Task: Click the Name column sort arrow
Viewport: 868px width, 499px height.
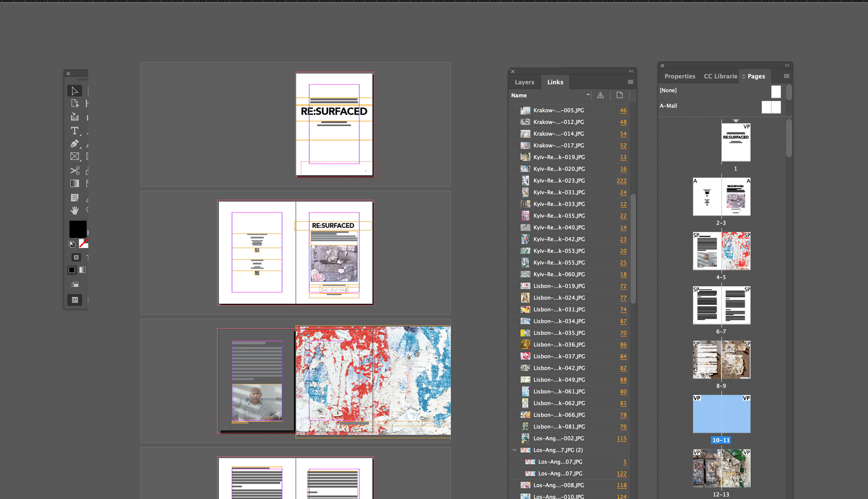Action: [588, 95]
